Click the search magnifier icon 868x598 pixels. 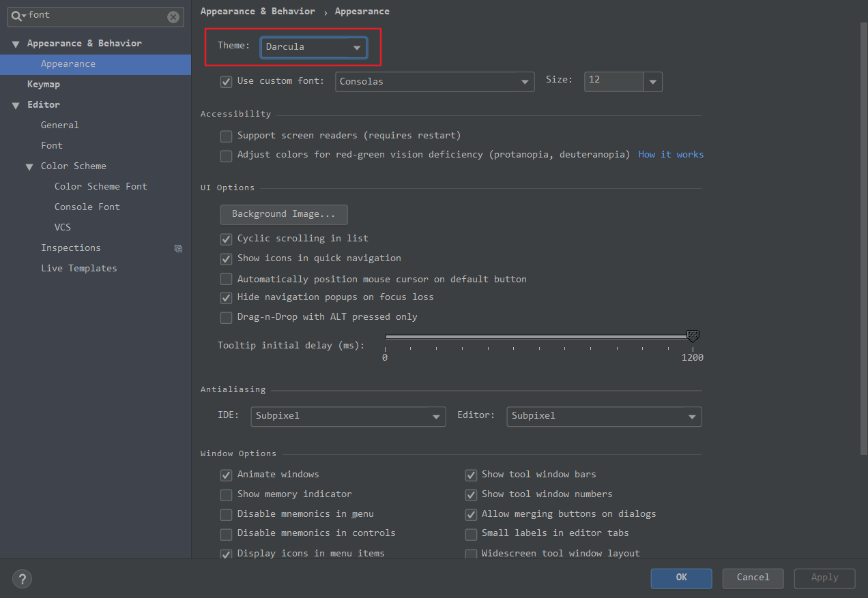pos(16,16)
